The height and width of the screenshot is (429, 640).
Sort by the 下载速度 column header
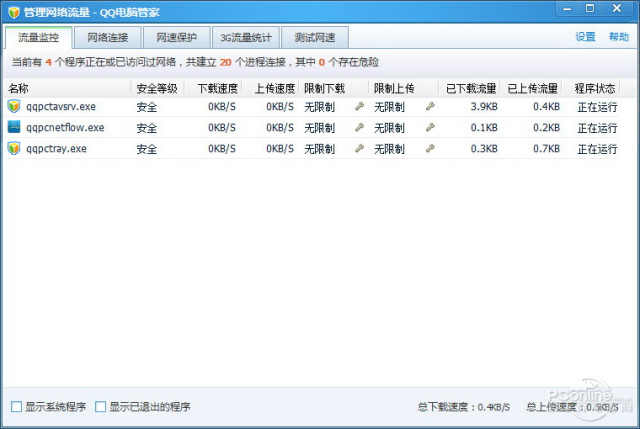[214, 88]
